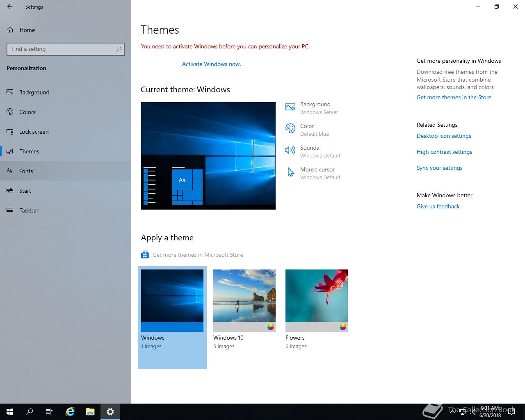Open Background personalization page
Viewport: 525px width, 420px height.
click(66, 92)
